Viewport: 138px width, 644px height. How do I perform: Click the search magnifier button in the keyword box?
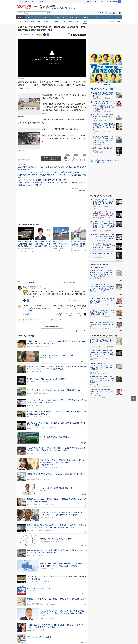[x=49, y=13]
